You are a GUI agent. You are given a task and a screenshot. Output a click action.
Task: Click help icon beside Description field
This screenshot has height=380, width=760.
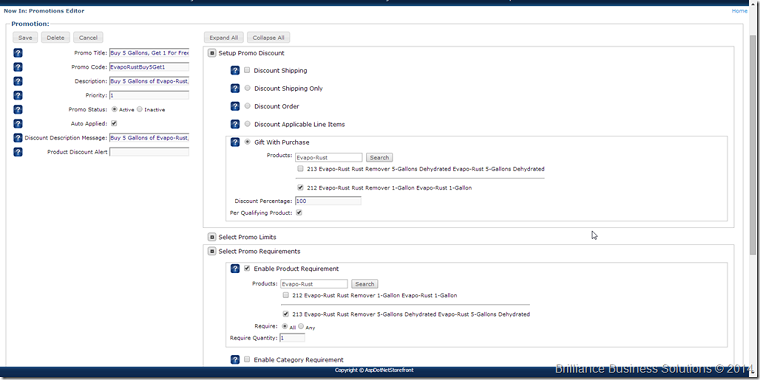[18, 81]
